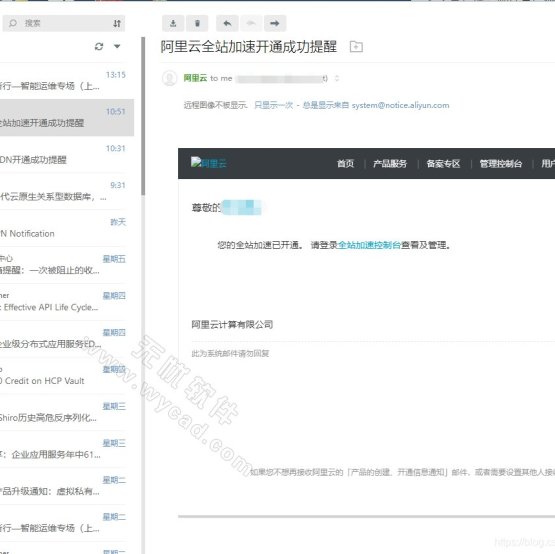Open the 星期五 一次被阻止的 message
This screenshot has width=555, height=554.
pyautogui.click(x=67, y=265)
